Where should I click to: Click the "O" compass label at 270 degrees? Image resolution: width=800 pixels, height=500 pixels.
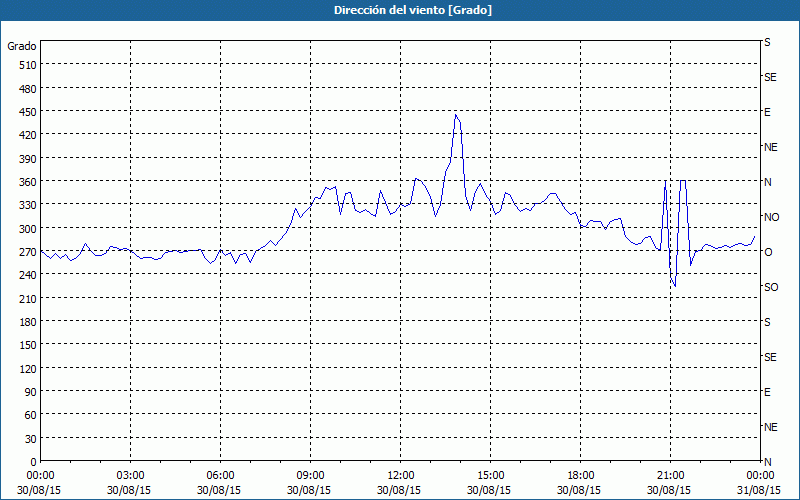tap(768, 252)
